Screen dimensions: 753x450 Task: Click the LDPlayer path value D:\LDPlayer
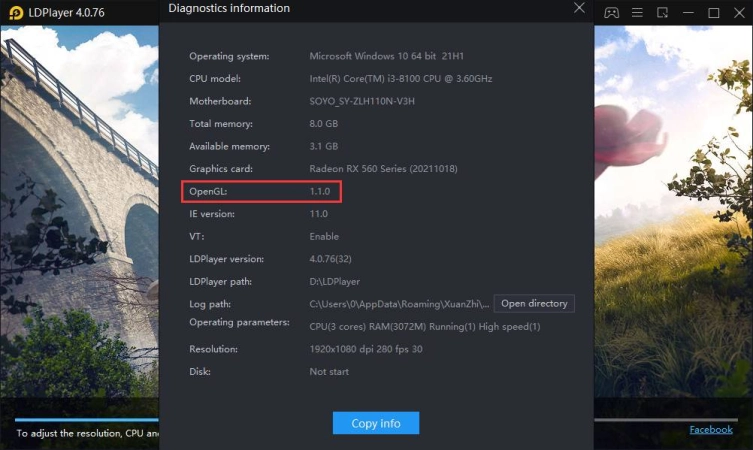334,281
